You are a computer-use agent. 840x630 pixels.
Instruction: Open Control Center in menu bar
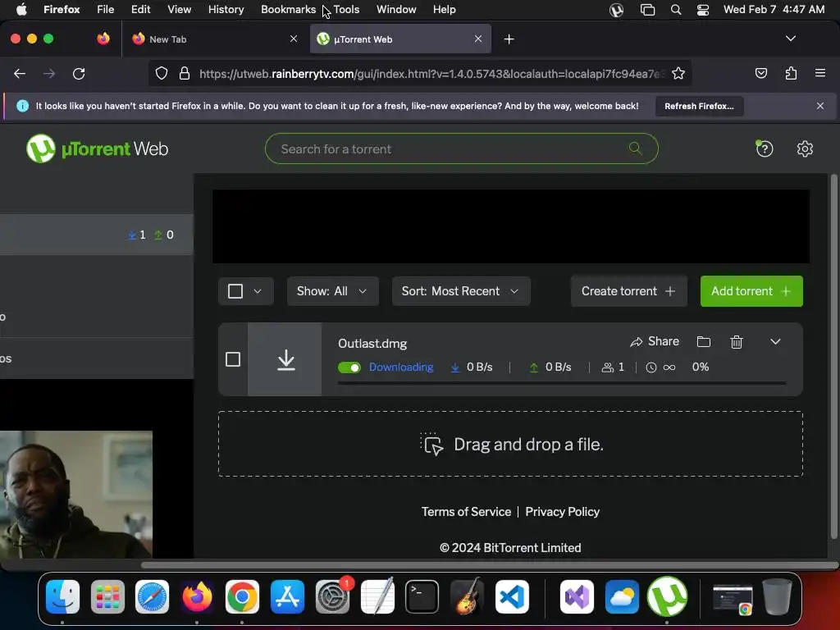click(703, 10)
